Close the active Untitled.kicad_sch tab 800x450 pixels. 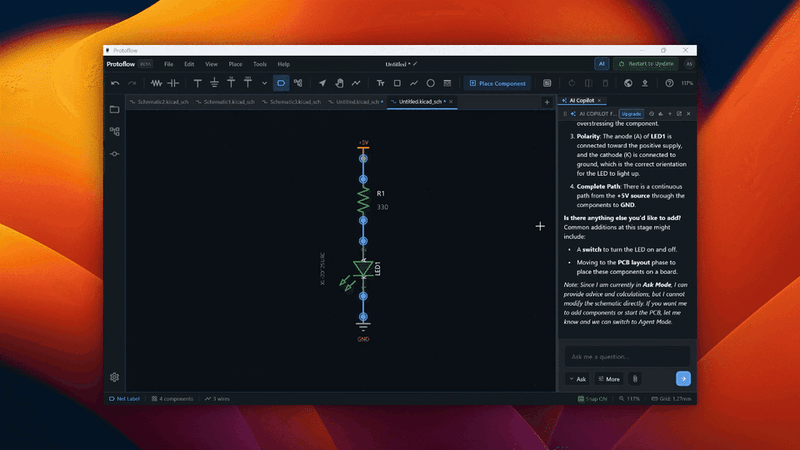451,102
